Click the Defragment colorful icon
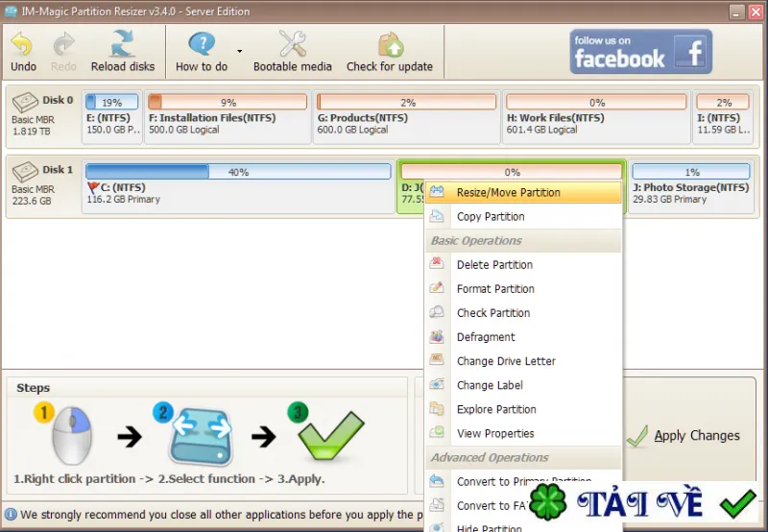The width and height of the screenshot is (768, 532). coord(437,336)
